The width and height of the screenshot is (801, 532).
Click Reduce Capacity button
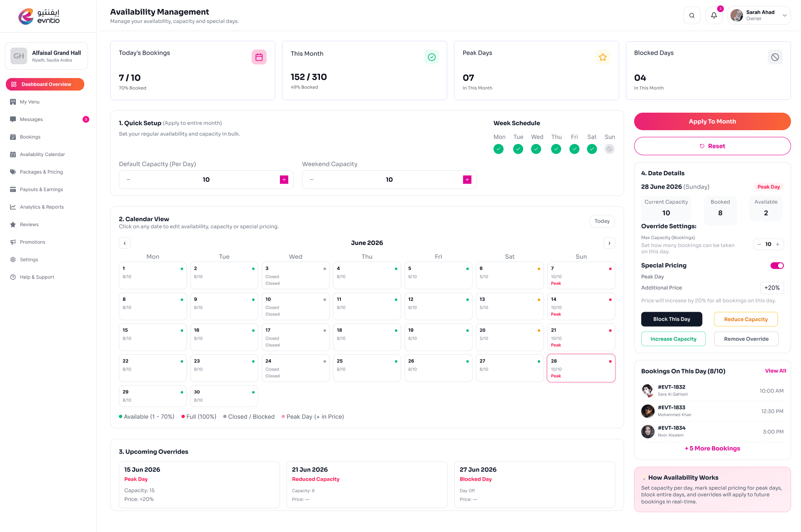[x=746, y=319]
